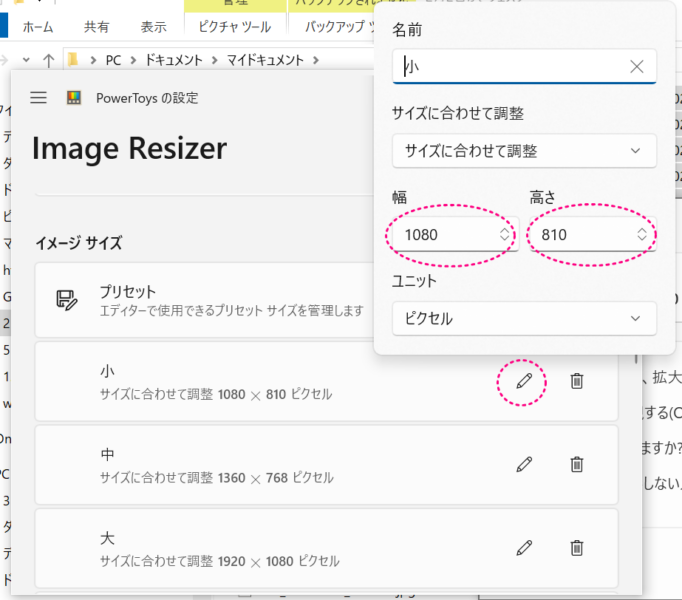Click the PowerToys app logo icon
The image size is (682, 600).
tap(74, 97)
